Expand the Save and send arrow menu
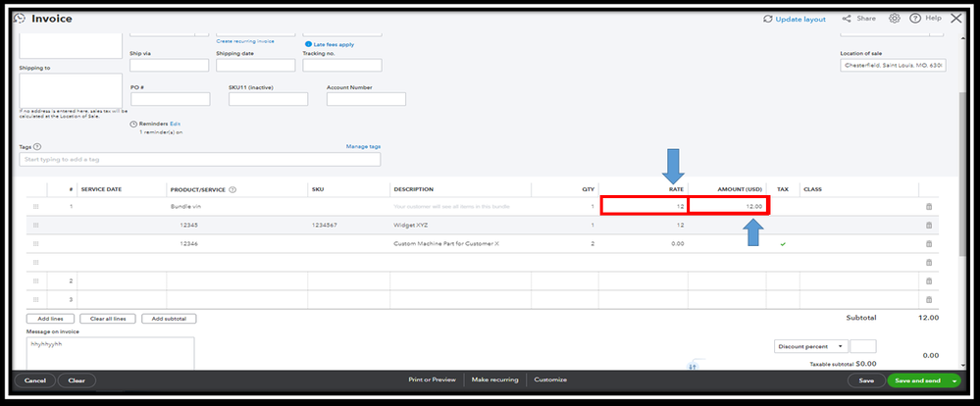The image size is (980, 406). tap(954, 381)
